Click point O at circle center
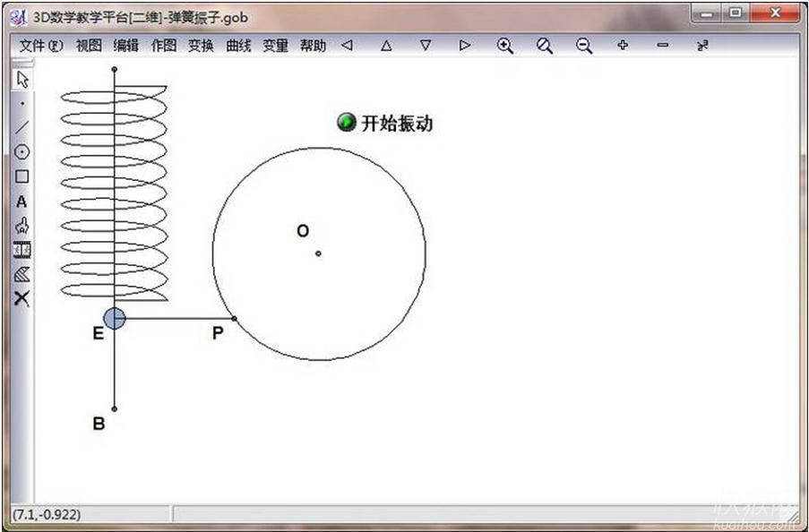The width and height of the screenshot is (809, 532). click(x=319, y=253)
